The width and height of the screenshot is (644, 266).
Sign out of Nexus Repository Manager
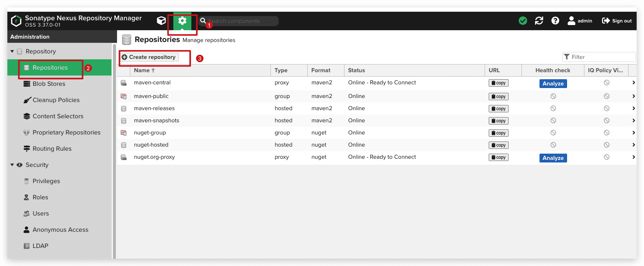pos(617,21)
